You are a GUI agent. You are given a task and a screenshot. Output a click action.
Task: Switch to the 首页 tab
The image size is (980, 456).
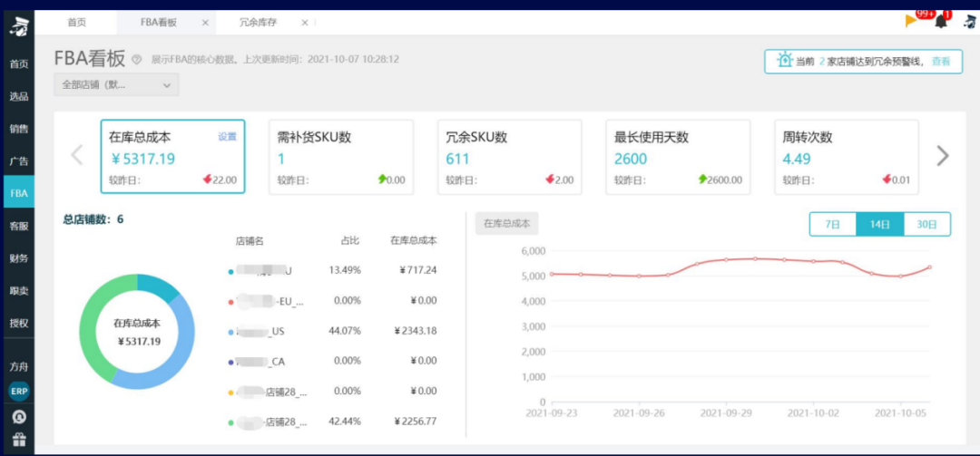point(77,22)
